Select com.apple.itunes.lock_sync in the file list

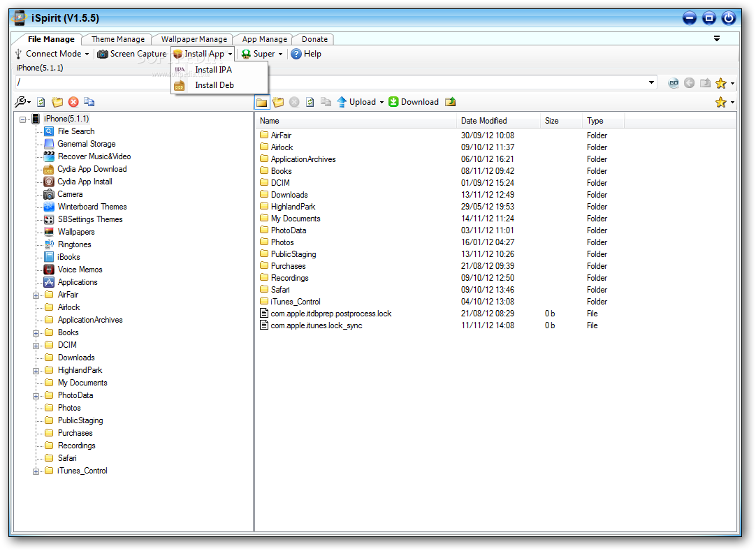pos(316,325)
